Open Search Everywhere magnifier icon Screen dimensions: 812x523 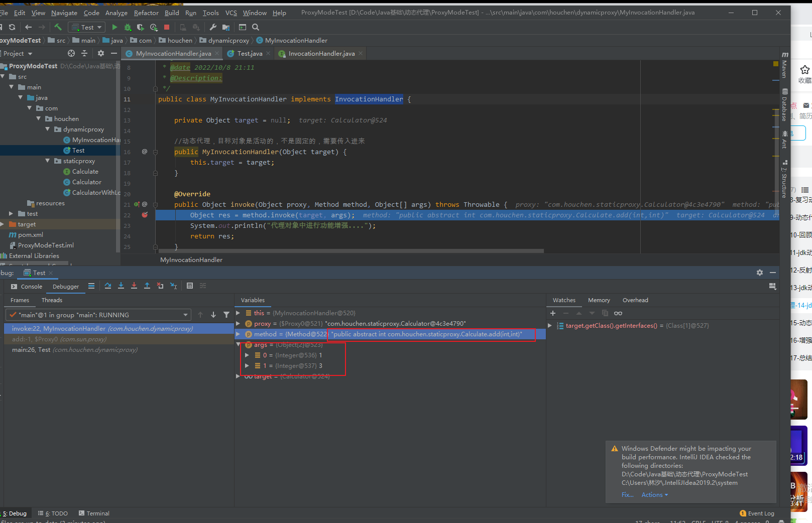[x=256, y=27]
